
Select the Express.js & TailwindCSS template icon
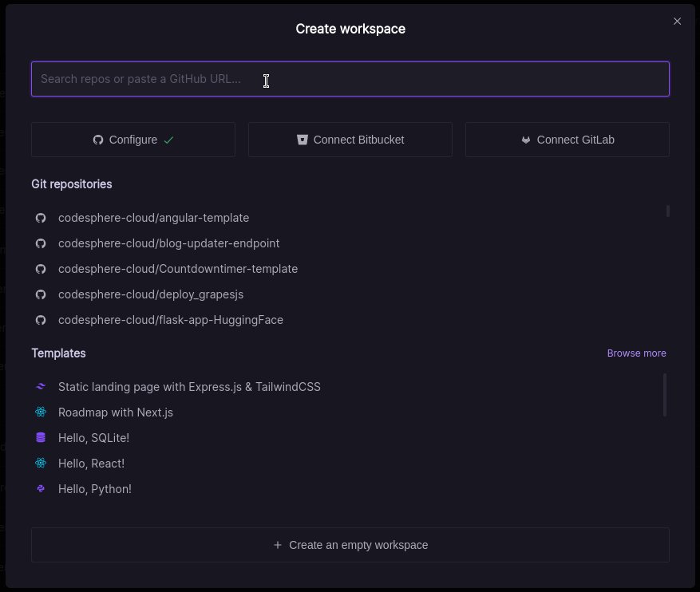pos(41,386)
